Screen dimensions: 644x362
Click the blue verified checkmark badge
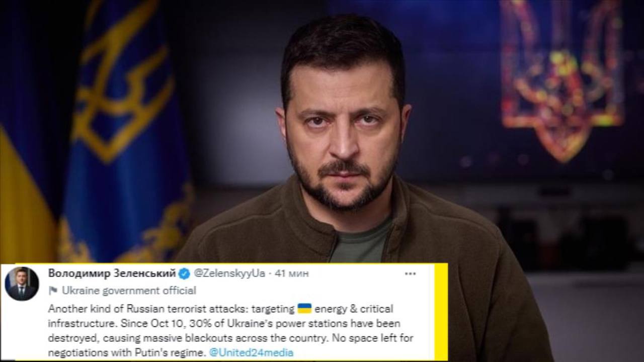coord(185,274)
